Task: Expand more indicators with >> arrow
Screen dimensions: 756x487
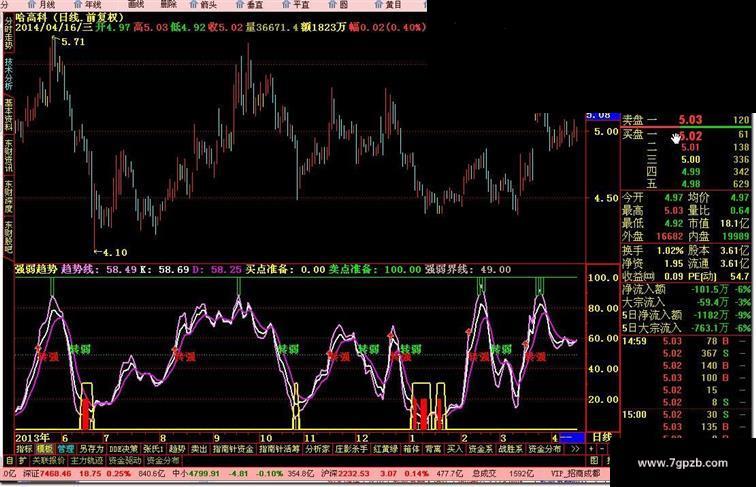Action: (575, 449)
